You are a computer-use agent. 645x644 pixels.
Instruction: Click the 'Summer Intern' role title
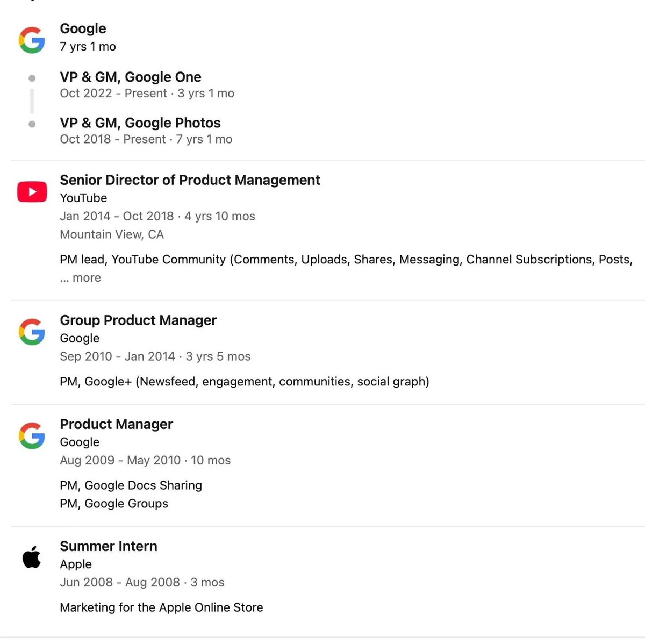pos(109,546)
